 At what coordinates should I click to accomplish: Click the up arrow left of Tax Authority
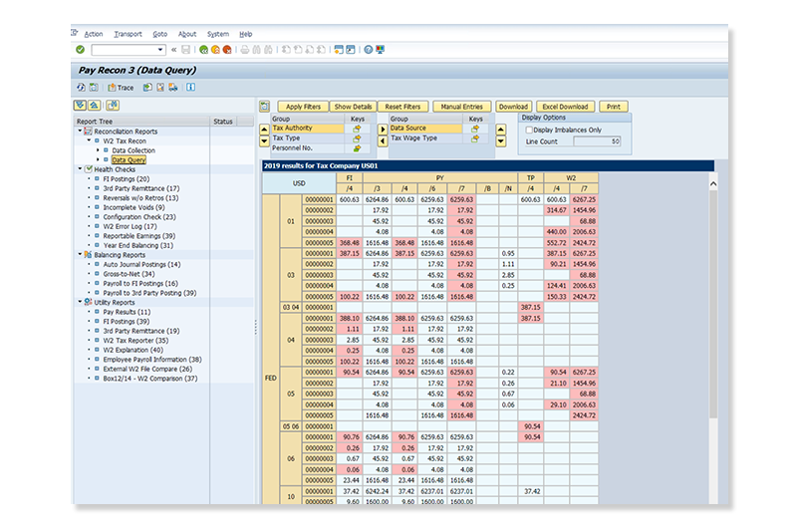tap(264, 130)
